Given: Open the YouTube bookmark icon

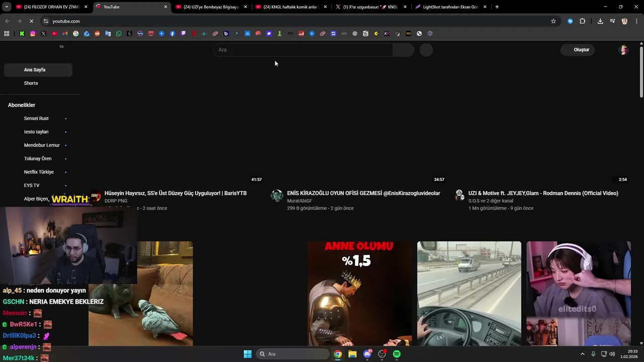Looking at the screenshot, I should [54, 34].
